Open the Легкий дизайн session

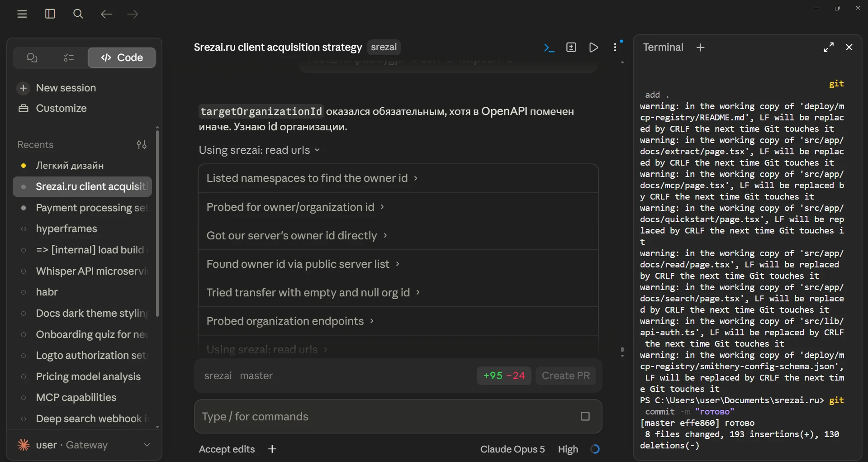(82, 166)
